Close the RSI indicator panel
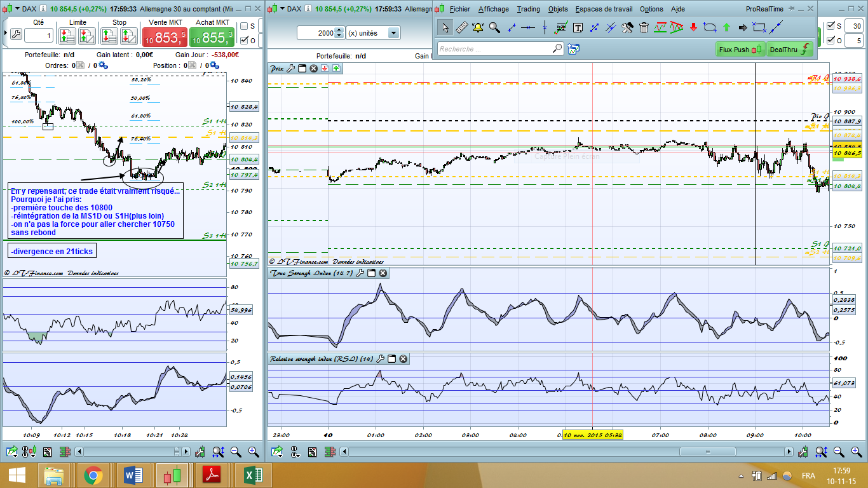The height and width of the screenshot is (488, 868). click(403, 359)
